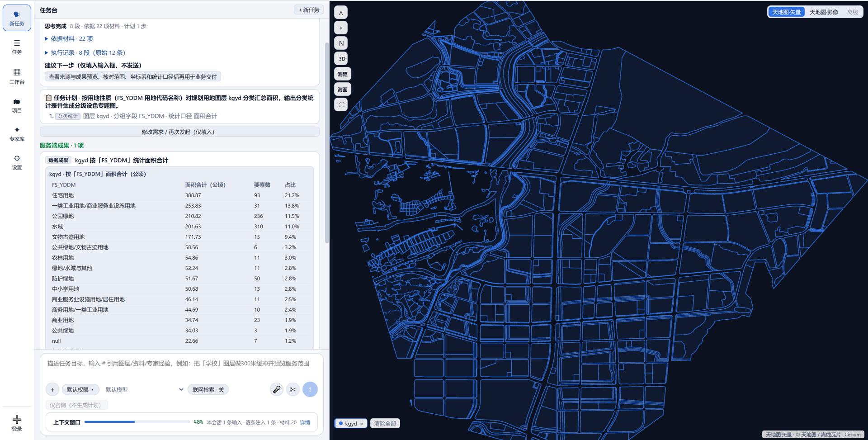Open 项目 from the sidebar
Screen dimensions: 868x440
17,105
